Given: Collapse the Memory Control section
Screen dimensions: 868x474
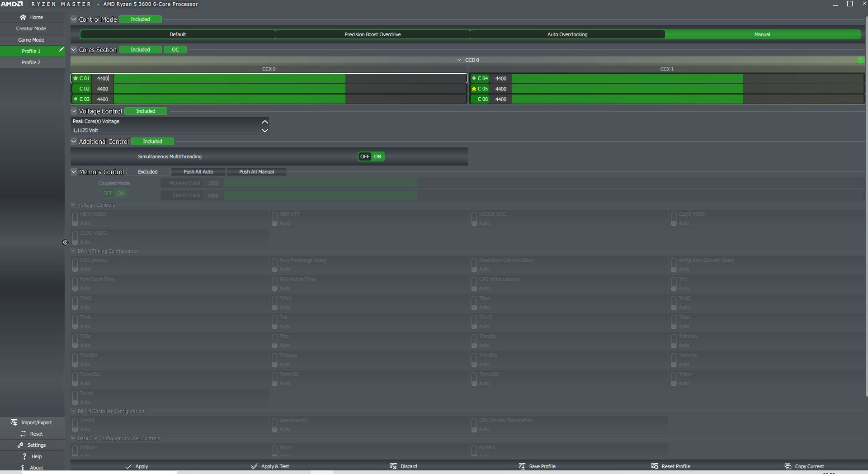Looking at the screenshot, I should (x=74, y=172).
